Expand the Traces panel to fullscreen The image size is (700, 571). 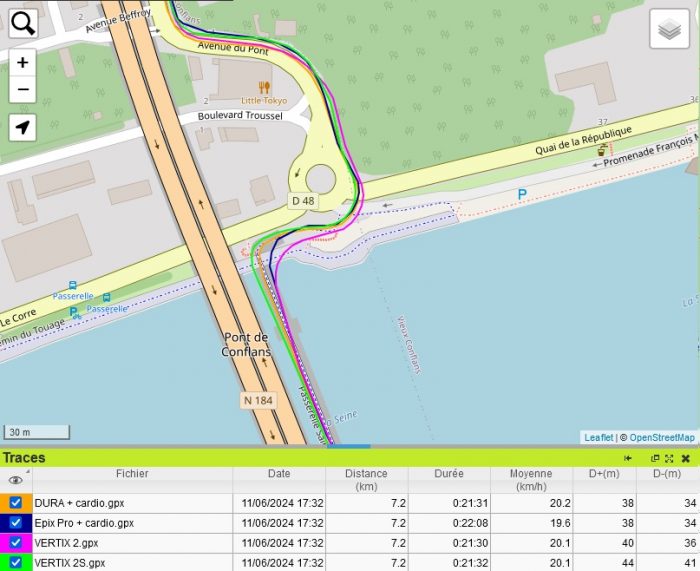coord(669,458)
